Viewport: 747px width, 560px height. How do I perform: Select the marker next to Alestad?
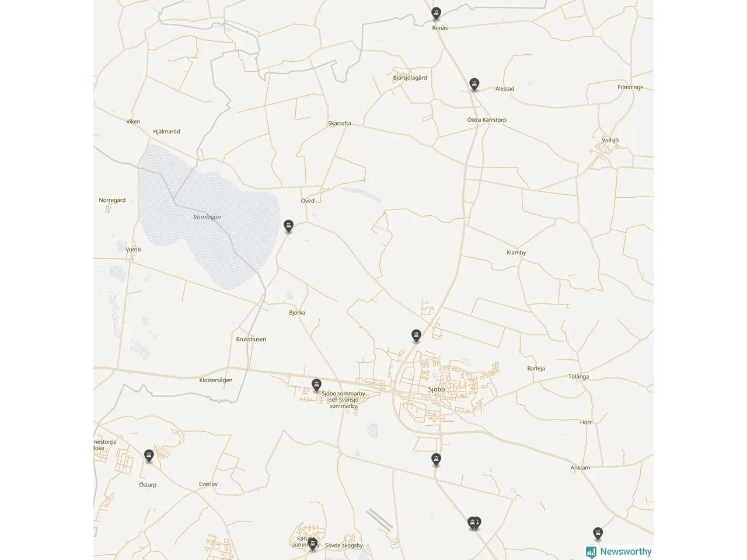[x=474, y=85]
